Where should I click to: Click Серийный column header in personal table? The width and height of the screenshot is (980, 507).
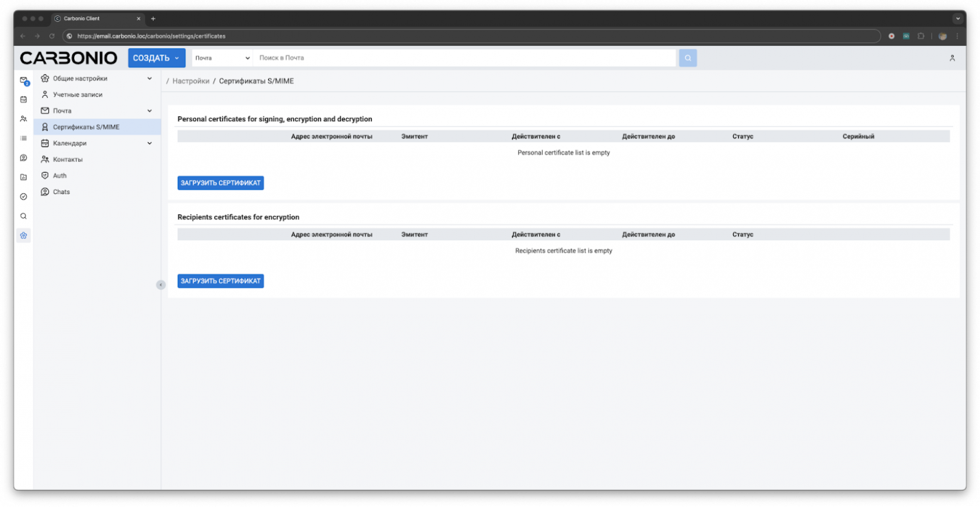858,136
